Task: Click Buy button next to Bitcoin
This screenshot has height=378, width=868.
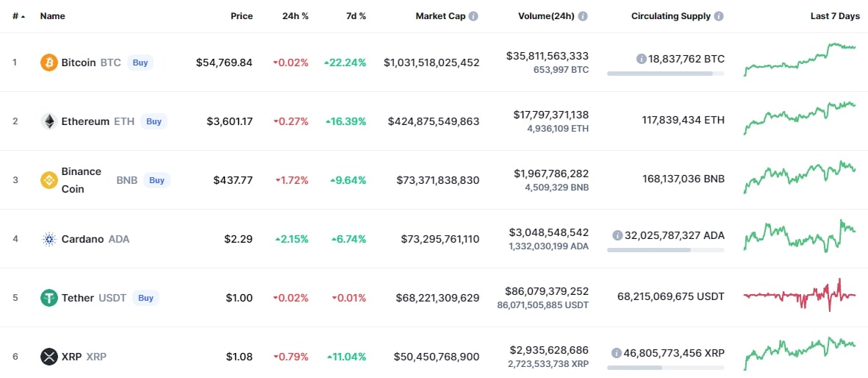Action: [140, 63]
